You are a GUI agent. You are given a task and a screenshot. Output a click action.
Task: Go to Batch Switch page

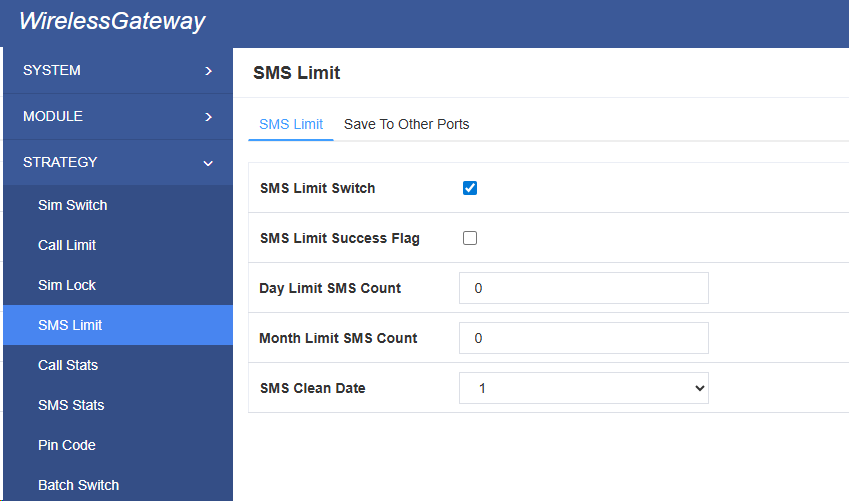click(x=78, y=485)
